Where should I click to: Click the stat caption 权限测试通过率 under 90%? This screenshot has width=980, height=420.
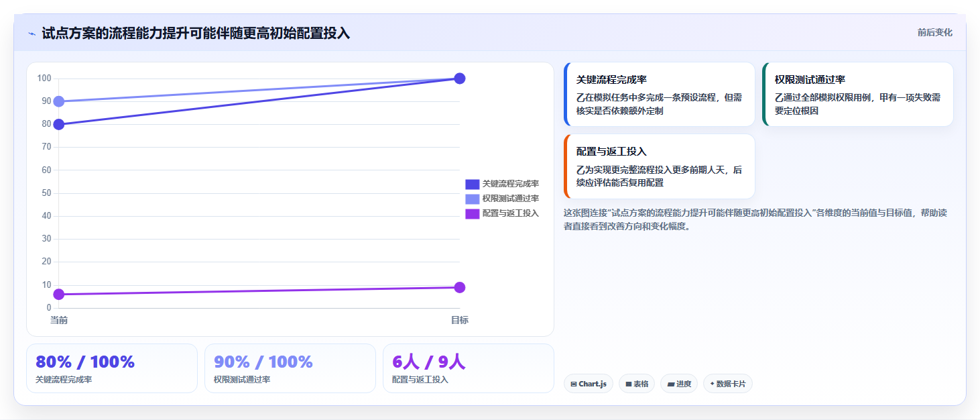pos(242,380)
